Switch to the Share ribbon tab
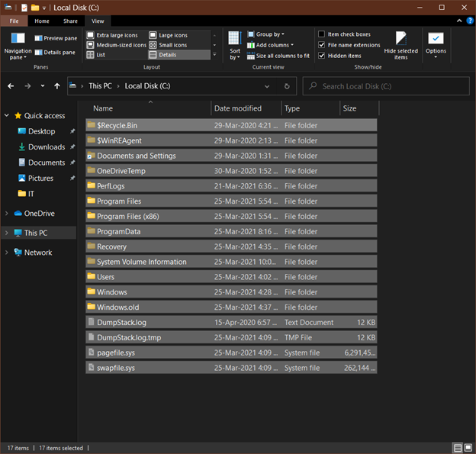 point(70,21)
